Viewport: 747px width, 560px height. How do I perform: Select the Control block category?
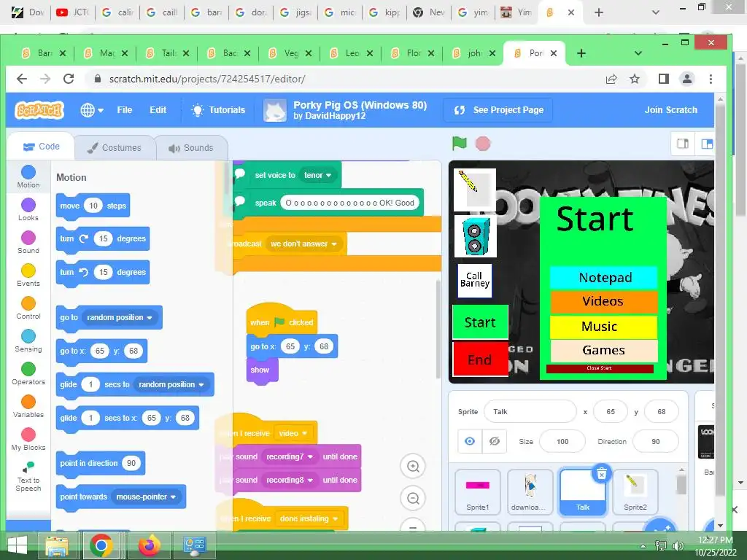tap(28, 308)
